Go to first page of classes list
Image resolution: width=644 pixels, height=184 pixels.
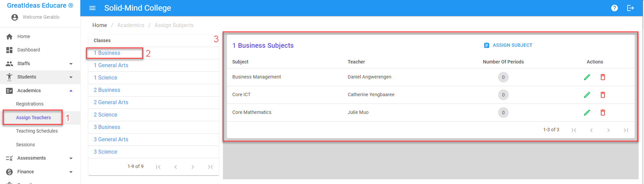(x=158, y=167)
